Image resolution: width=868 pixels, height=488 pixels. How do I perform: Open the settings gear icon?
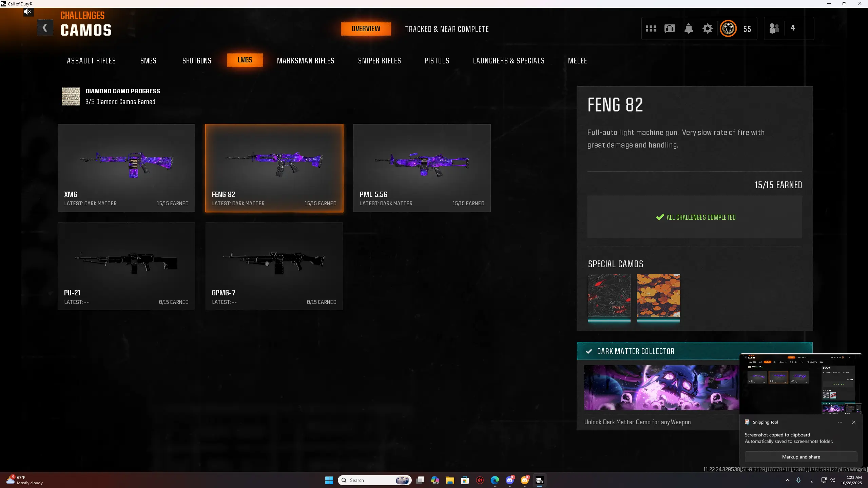click(707, 28)
